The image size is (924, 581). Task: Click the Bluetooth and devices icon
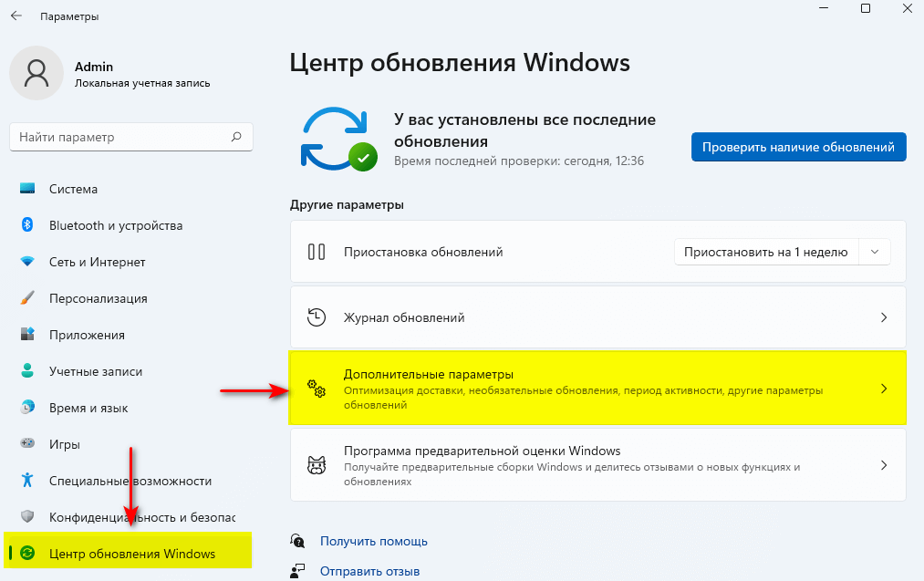[x=27, y=225]
